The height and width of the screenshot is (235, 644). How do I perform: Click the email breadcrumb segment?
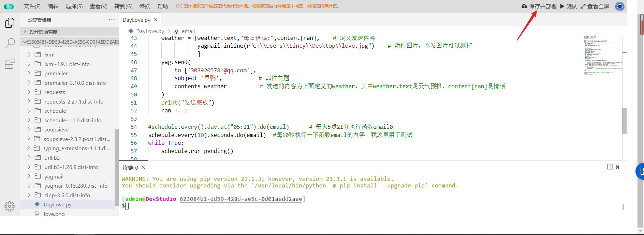tap(188, 31)
